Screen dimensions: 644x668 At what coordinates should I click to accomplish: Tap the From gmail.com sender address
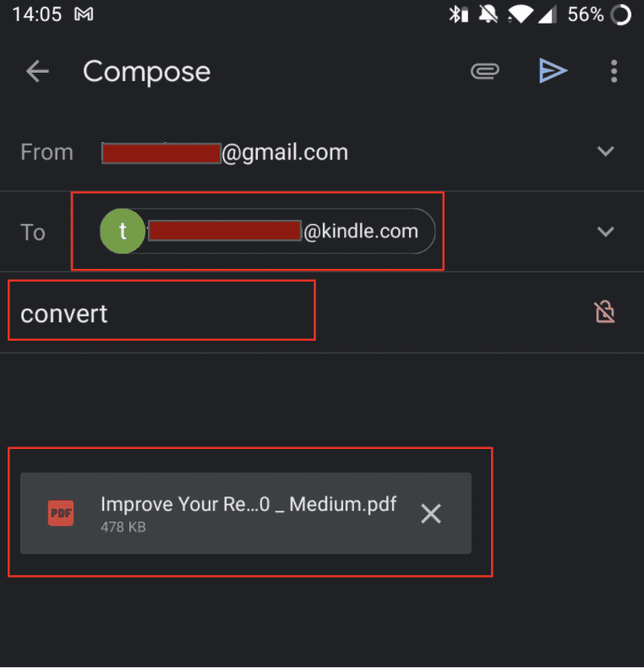click(225, 152)
